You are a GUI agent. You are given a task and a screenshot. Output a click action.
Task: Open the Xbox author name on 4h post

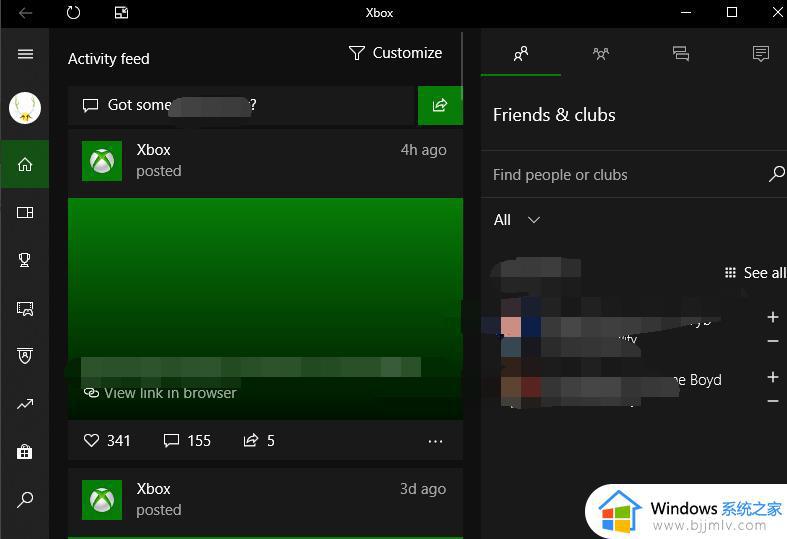(154, 150)
